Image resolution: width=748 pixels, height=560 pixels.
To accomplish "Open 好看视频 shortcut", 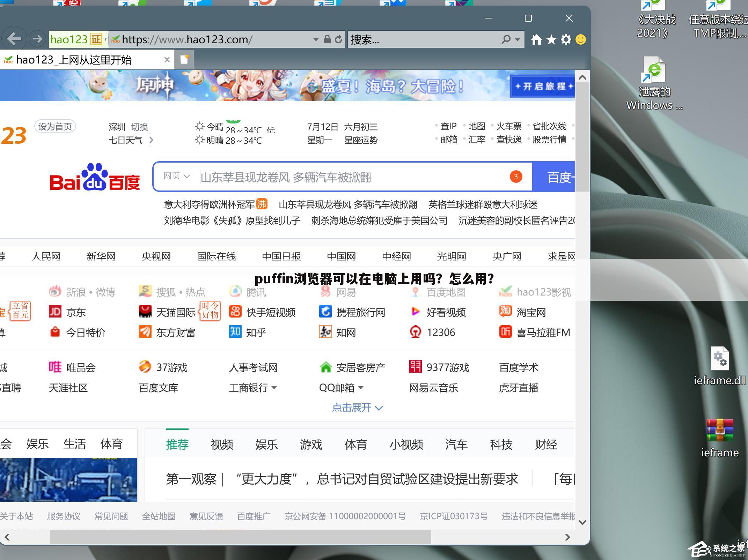I will [438, 312].
